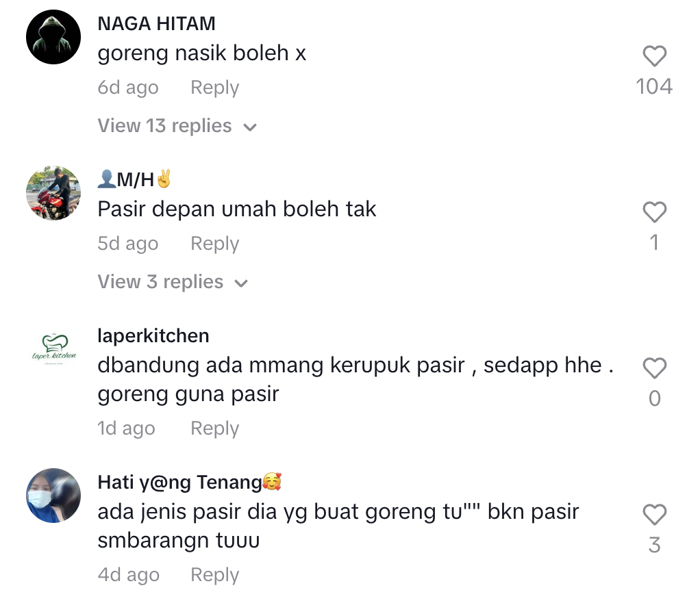This screenshot has height=590, width=700.
Task: Expand View 13 replies
Action: [177, 126]
